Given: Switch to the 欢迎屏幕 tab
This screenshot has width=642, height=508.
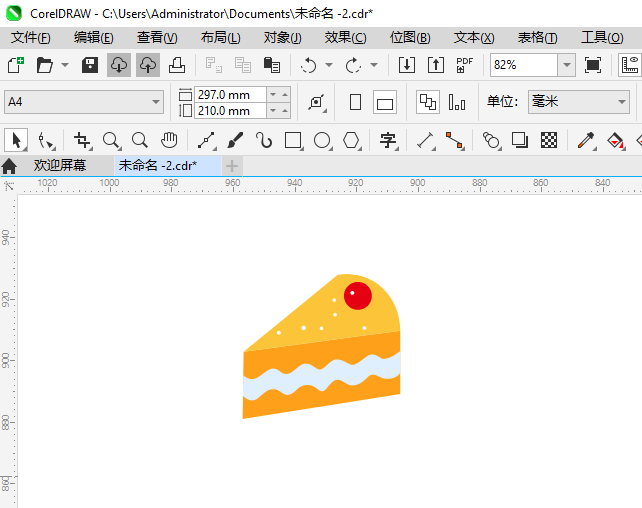Looking at the screenshot, I should point(60,165).
